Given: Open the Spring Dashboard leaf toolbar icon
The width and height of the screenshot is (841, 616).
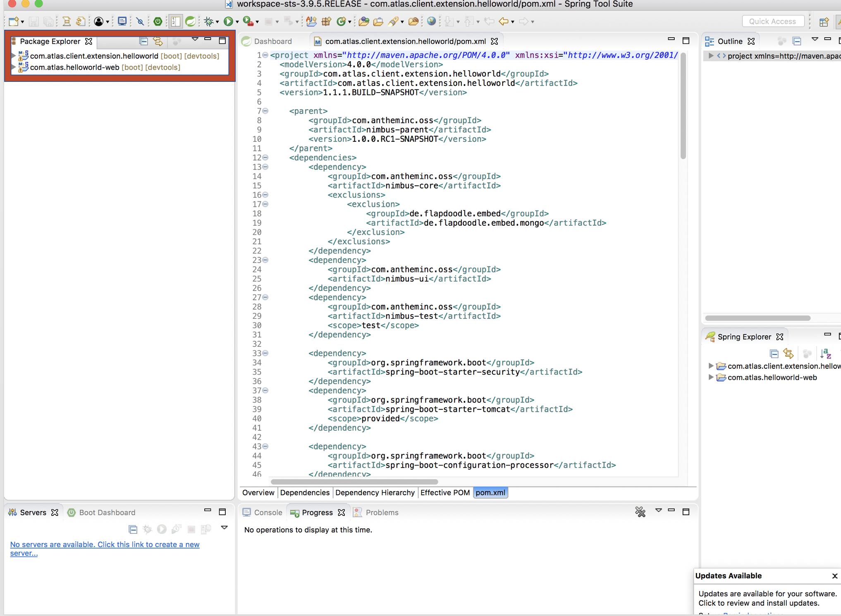Looking at the screenshot, I should tap(190, 21).
